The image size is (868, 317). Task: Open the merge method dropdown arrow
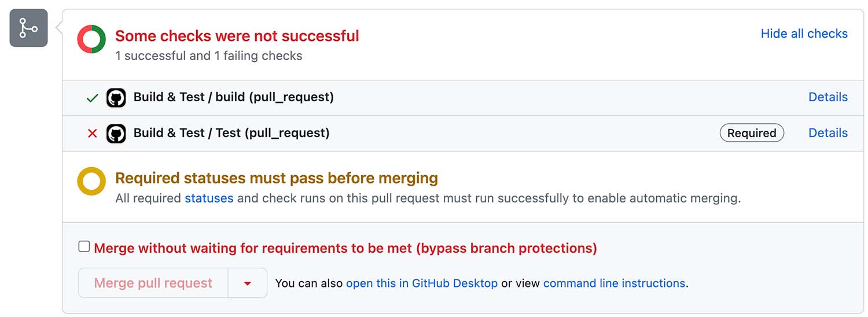248,283
